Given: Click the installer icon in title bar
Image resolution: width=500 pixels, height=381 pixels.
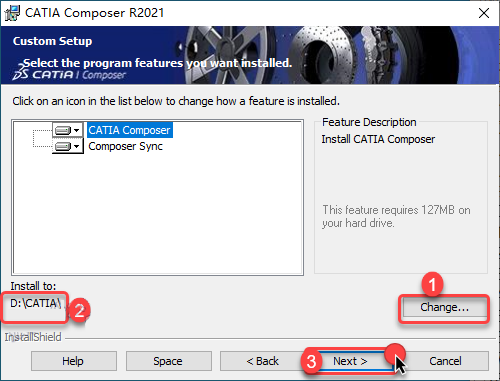Looking at the screenshot, I should point(12,13).
